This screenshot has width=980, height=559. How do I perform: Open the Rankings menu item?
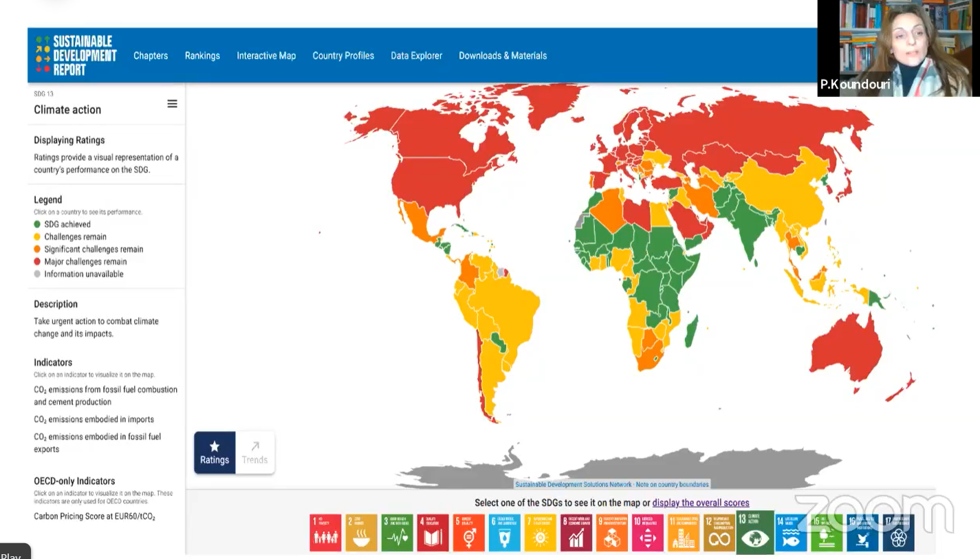click(x=202, y=56)
